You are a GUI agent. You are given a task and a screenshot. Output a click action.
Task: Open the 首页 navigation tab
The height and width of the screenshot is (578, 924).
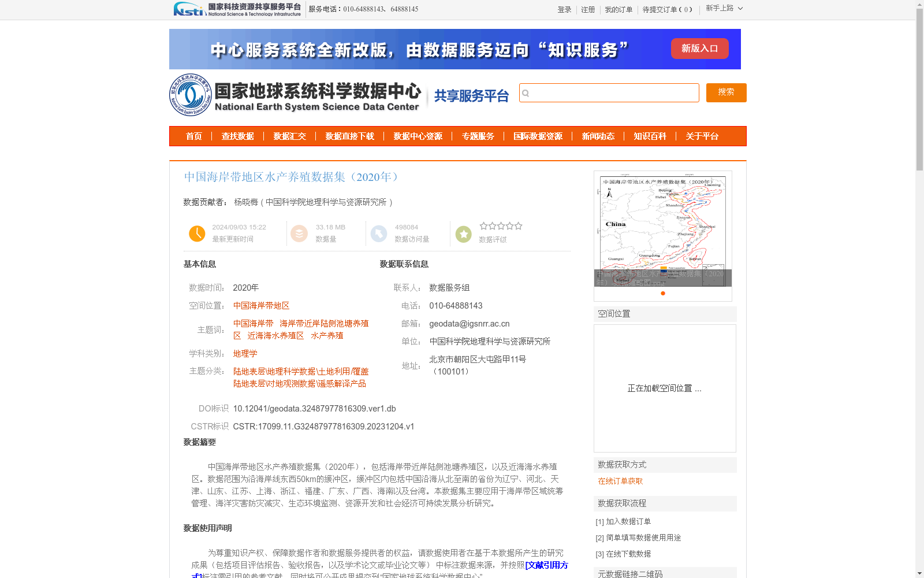click(194, 136)
